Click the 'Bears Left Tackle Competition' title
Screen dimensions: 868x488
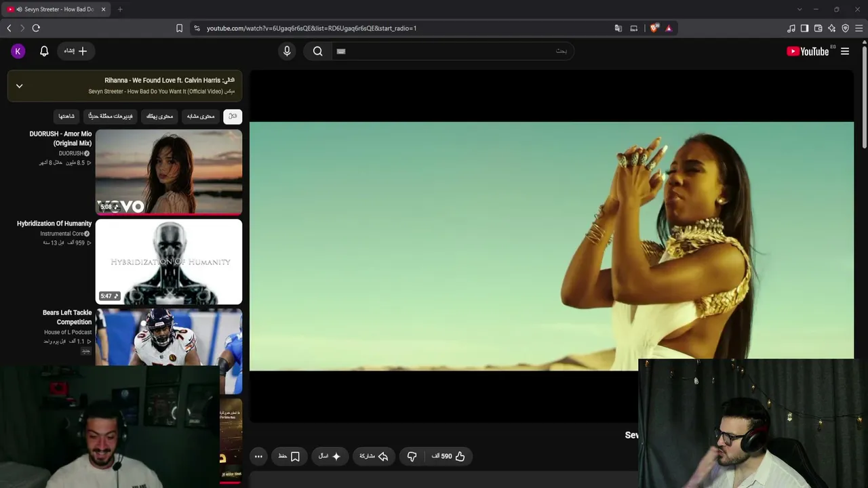tap(67, 317)
